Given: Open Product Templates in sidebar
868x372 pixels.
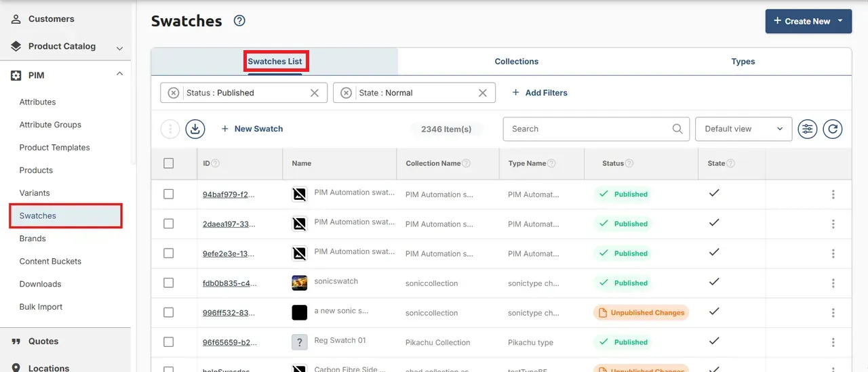Looking at the screenshot, I should [x=54, y=148].
